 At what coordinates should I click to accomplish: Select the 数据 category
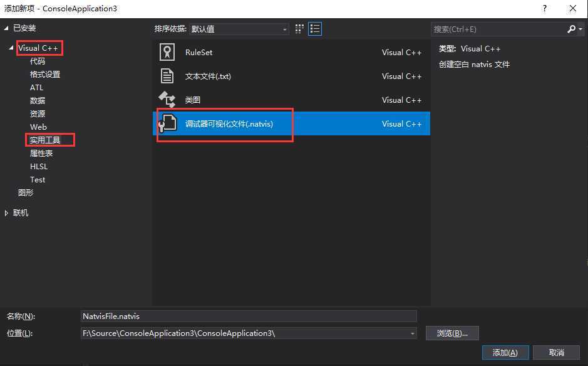38,101
